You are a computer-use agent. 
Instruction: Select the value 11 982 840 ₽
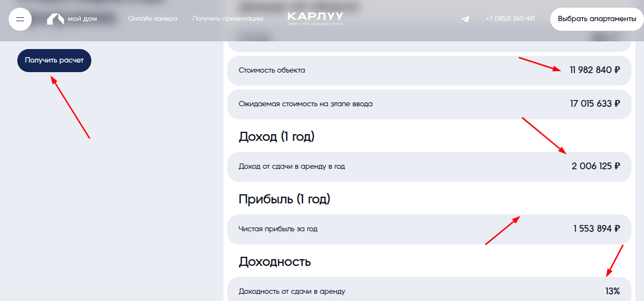pos(595,70)
